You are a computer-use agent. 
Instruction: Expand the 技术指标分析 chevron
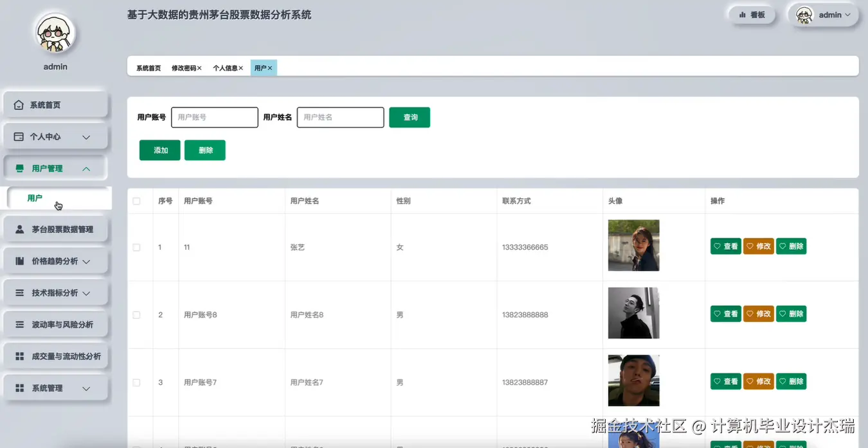pos(86,293)
